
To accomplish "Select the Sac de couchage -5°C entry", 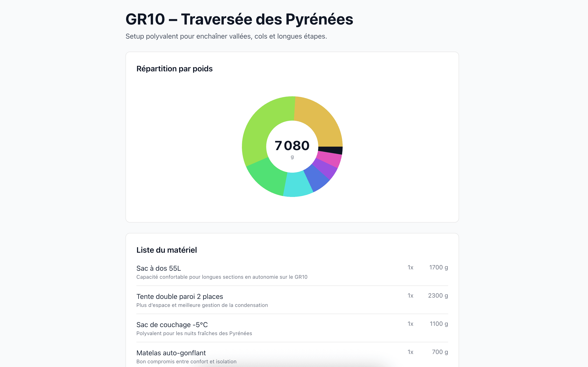I will click(172, 324).
